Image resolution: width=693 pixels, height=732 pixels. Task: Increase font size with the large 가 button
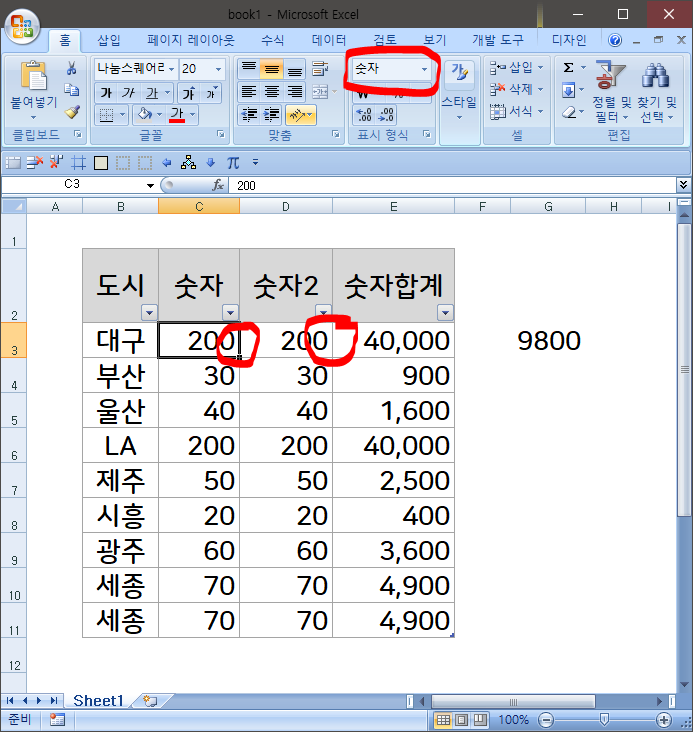point(189,93)
